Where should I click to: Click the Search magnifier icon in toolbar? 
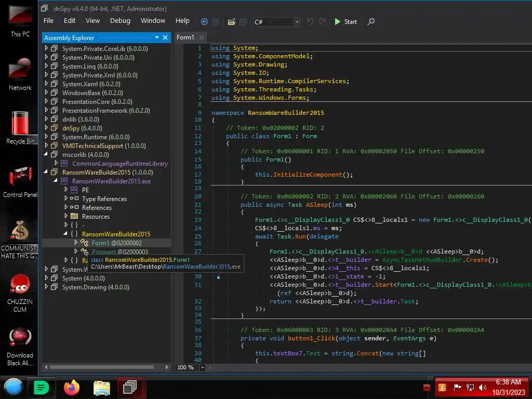(x=371, y=21)
